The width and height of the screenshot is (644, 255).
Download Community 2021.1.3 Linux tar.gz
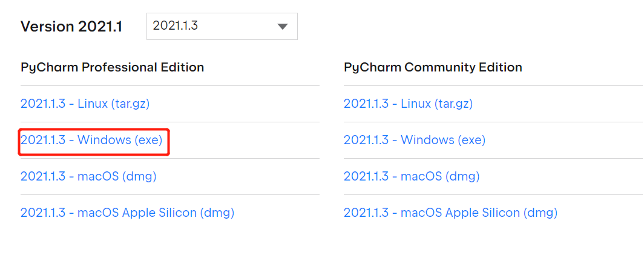[408, 104]
